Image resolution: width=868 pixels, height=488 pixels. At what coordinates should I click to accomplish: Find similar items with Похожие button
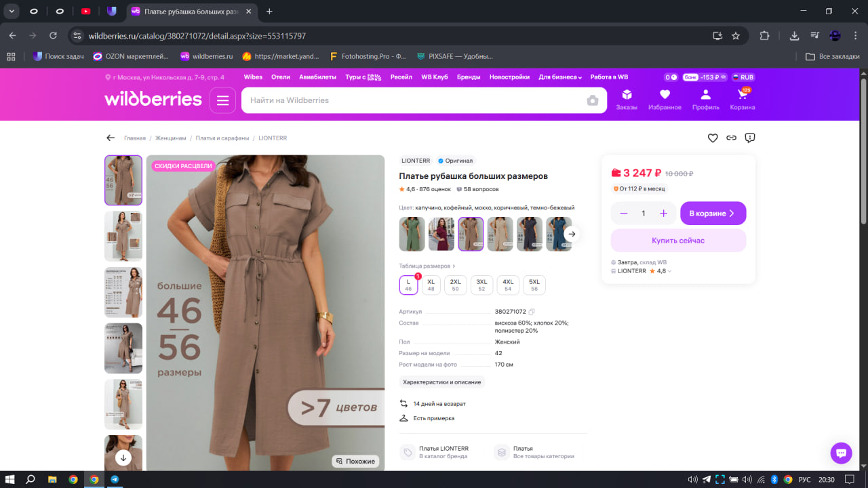click(x=355, y=461)
